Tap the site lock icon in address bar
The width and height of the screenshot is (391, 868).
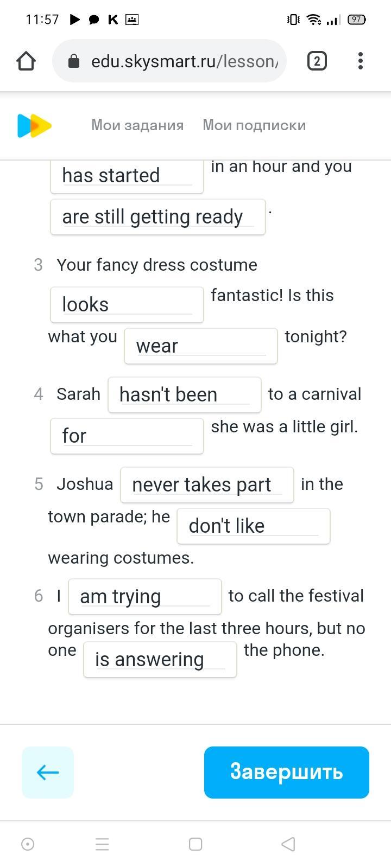point(74,61)
